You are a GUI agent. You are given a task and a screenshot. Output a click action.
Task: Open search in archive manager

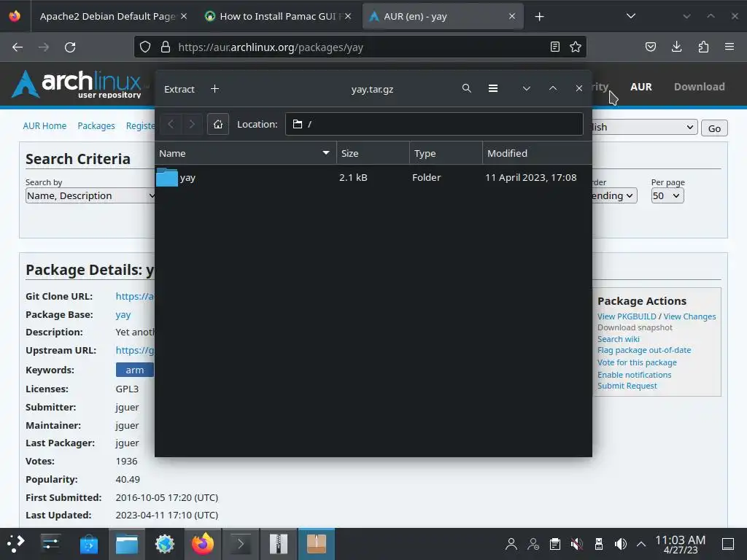(x=466, y=88)
